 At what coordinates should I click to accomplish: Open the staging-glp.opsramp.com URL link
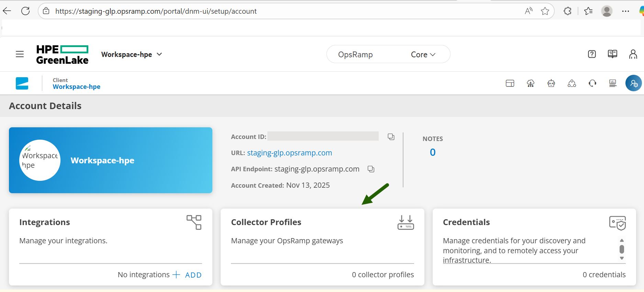[x=289, y=153]
